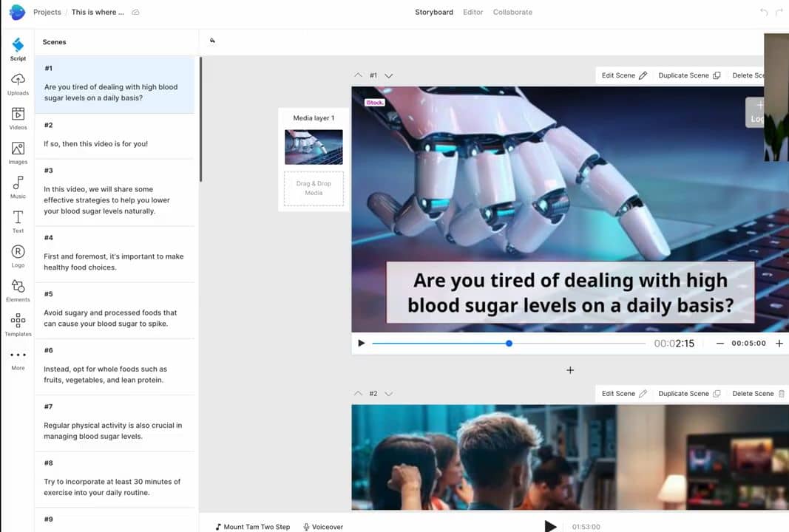789x532 pixels.
Task: Click the More options ellipsis icon
Action: click(x=18, y=355)
